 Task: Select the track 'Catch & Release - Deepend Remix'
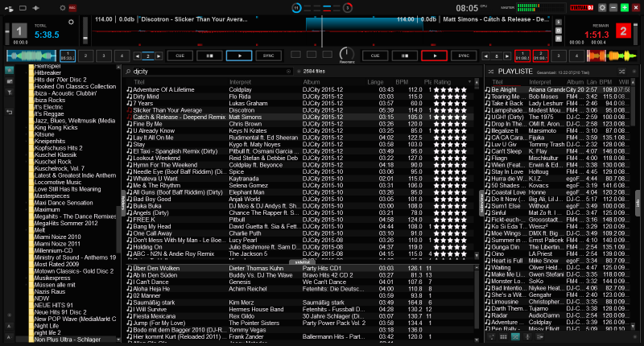pyautogui.click(x=299, y=117)
